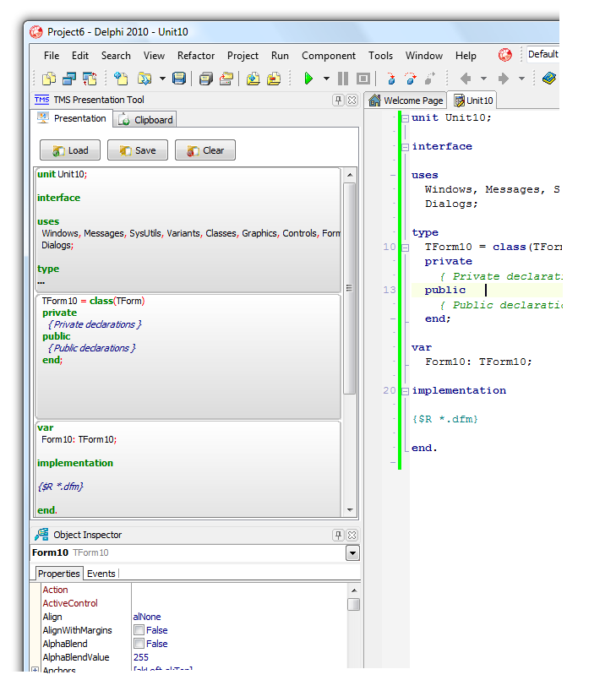Click presentation list scrollbar down arrow
The height and width of the screenshot is (691, 616).
(x=350, y=510)
